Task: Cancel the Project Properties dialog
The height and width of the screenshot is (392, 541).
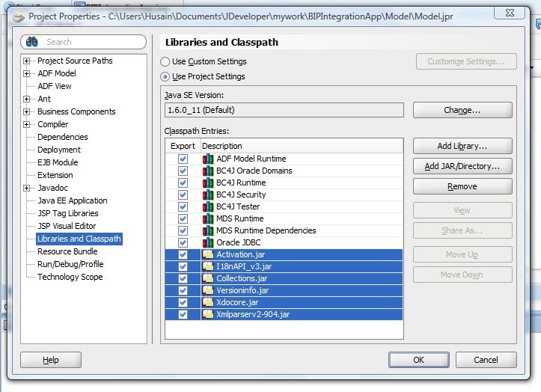Action: pyautogui.click(x=486, y=360)
